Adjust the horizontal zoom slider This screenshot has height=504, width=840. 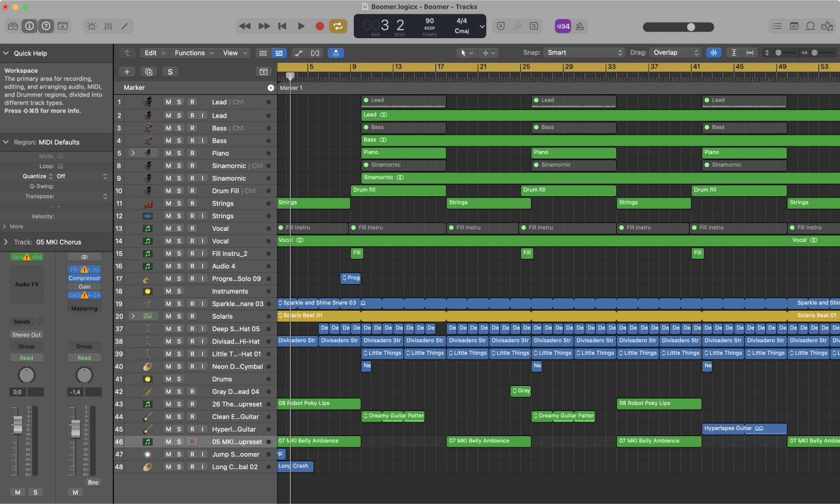click(814, 52)
